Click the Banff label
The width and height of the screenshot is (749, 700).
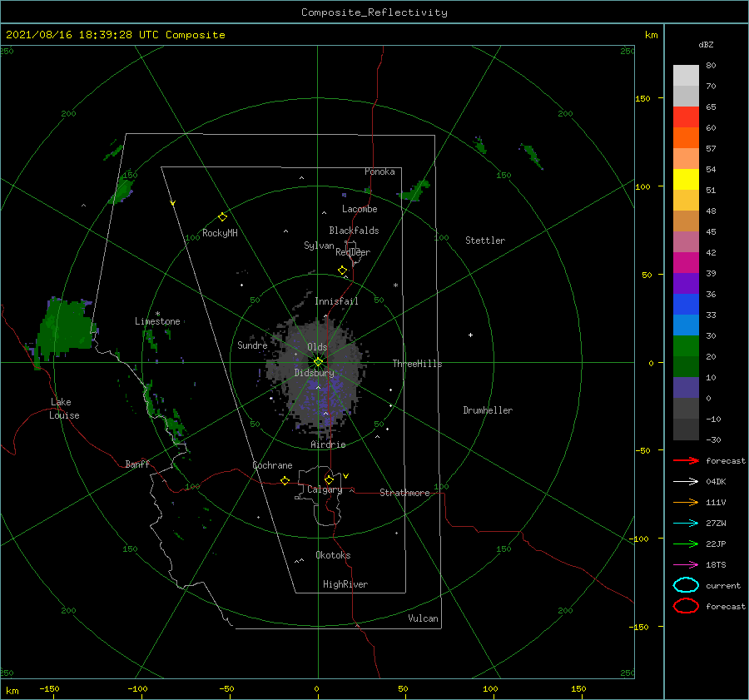pos(137,464)
